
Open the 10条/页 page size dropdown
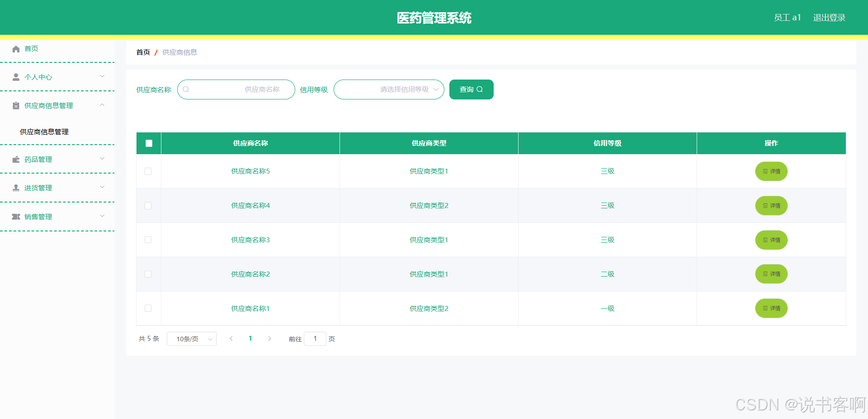point(191,338)
